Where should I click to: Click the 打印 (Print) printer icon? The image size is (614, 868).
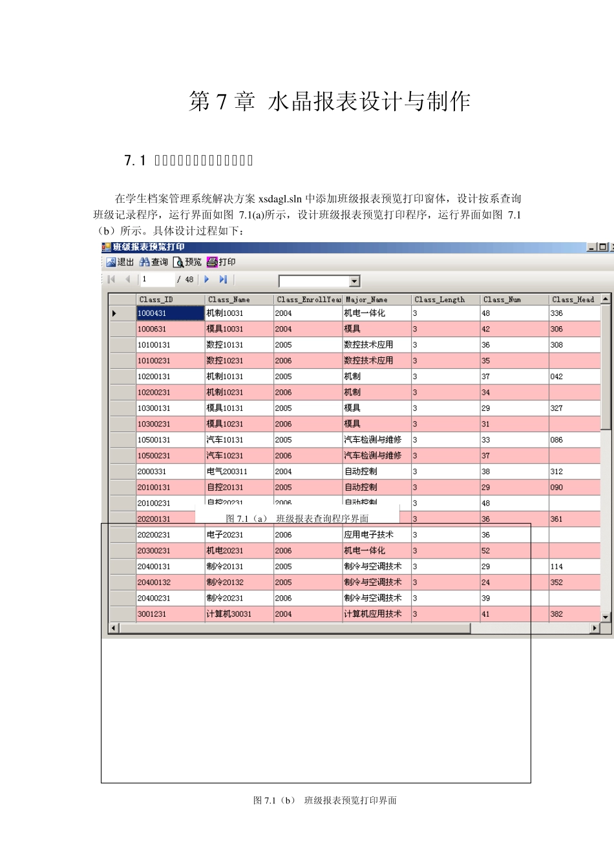[x=213, y=262]
